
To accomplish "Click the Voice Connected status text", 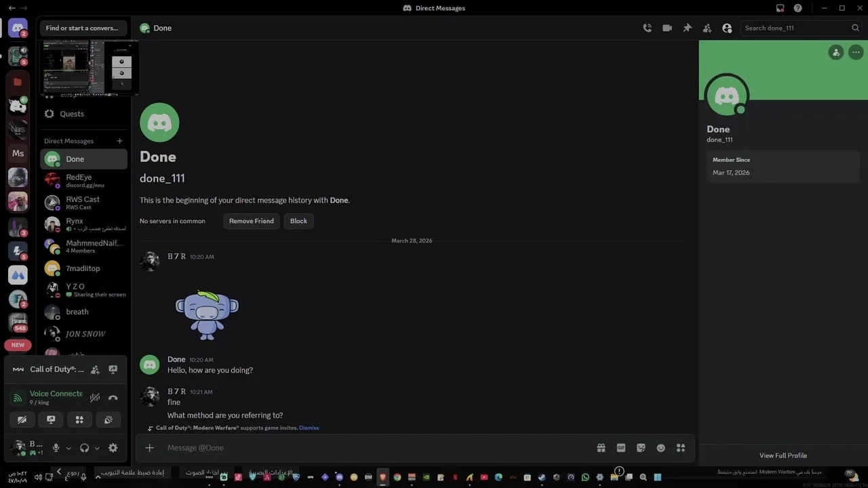I will (x=56, y=394).
